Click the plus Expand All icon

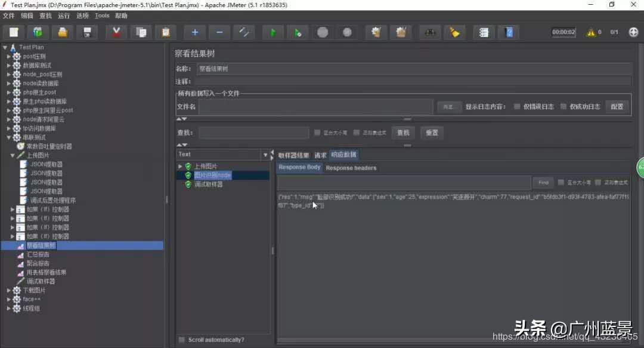pyautogui.click(x=194, y=32)
